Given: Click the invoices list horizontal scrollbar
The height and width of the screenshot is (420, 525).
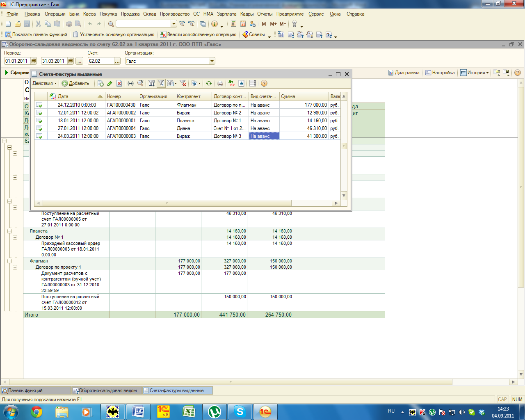Looking at the screenshot, I should point(187,203).
